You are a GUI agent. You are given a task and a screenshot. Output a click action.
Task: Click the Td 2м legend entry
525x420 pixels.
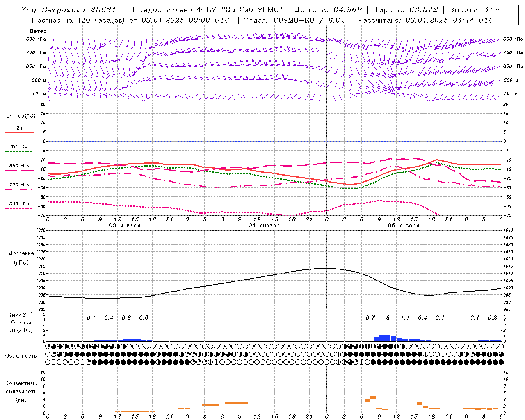point(19,147)
